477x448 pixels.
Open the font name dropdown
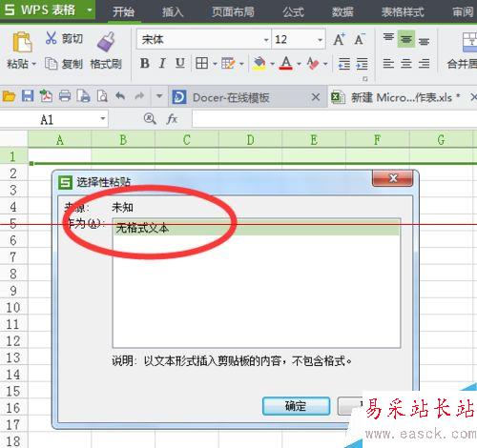point(266,40)
